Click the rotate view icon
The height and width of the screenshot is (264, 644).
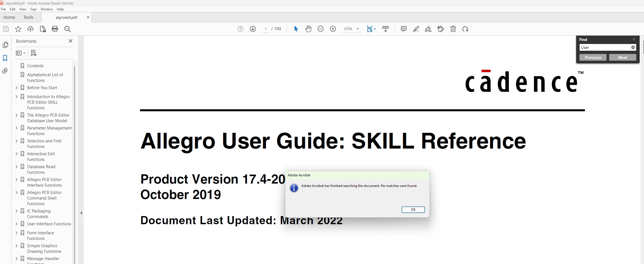click(x=465, y=29)
